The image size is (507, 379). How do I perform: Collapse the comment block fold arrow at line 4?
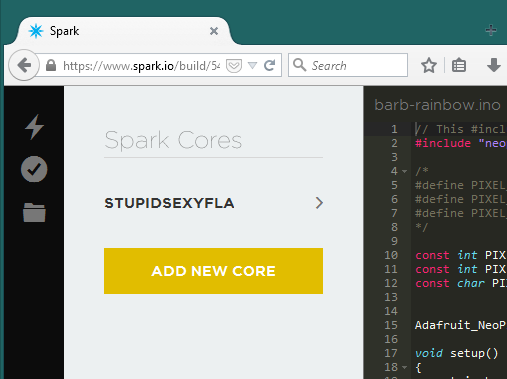404,171
